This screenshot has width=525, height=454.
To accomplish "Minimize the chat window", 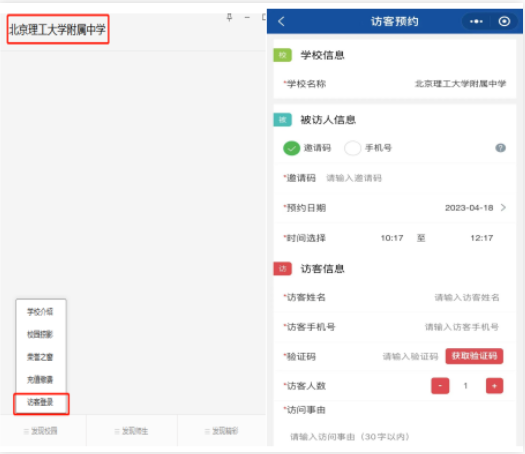I will coord(247,17).
